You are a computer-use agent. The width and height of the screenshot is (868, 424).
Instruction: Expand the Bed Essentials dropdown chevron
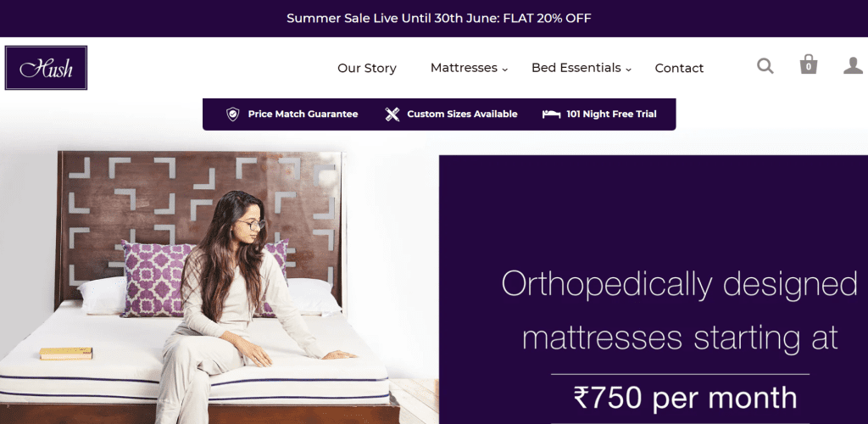click(x=628, y=70)
